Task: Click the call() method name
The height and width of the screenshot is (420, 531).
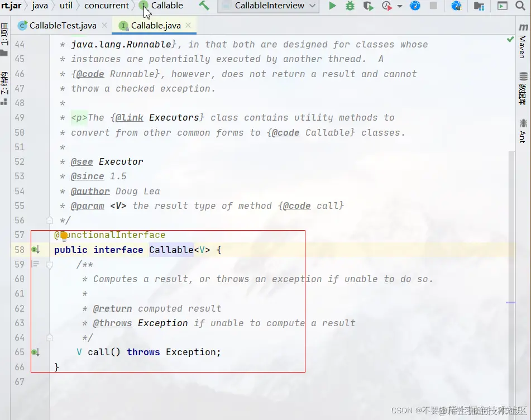Action: (x=98, y=352)
